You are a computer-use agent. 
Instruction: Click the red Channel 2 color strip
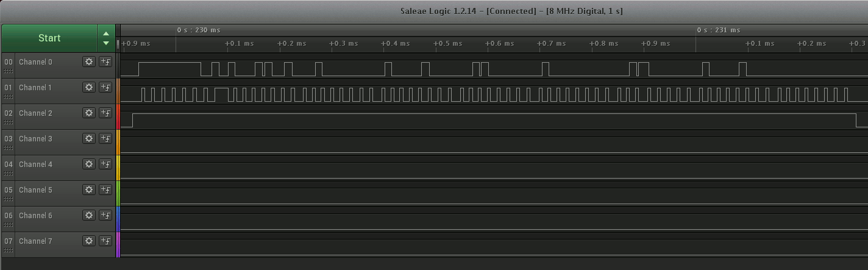point(118,116)
